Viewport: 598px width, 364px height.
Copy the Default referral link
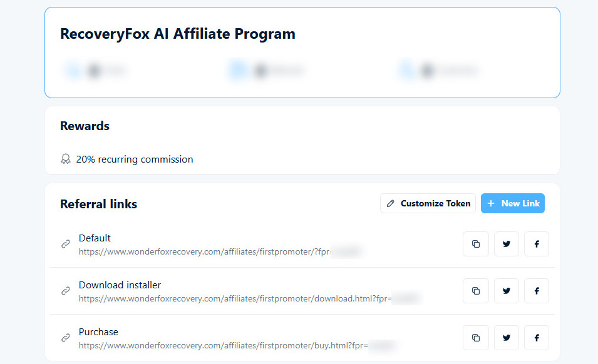tap(475, 244)
